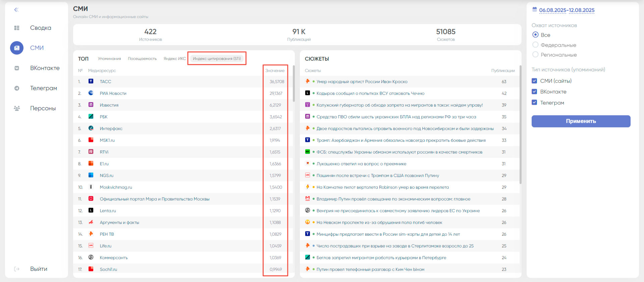The height and width of the screenshot is (282, 644).
Task: Open the Телеграм section icon
Action: [17, 88]
